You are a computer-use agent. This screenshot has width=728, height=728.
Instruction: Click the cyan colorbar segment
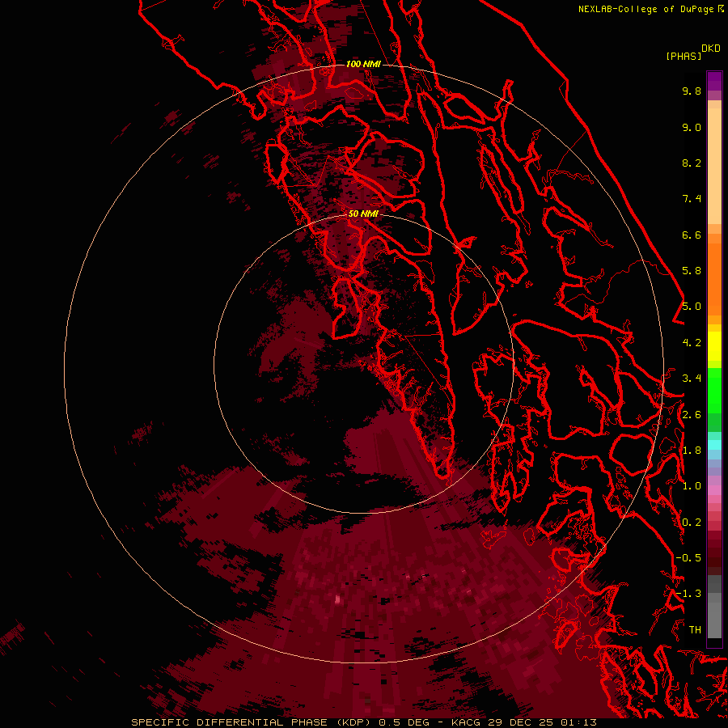point(714,444)
